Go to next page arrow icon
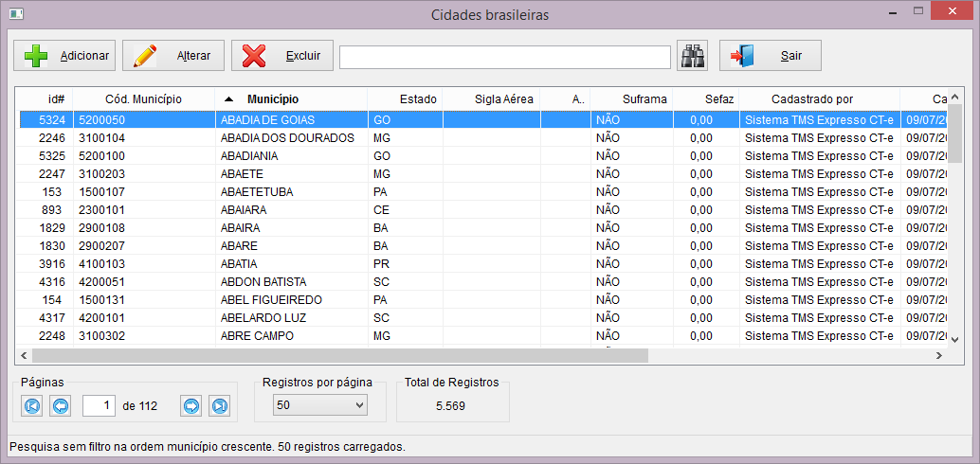Screen dimensions: 980x464 [x=191, y=406]
